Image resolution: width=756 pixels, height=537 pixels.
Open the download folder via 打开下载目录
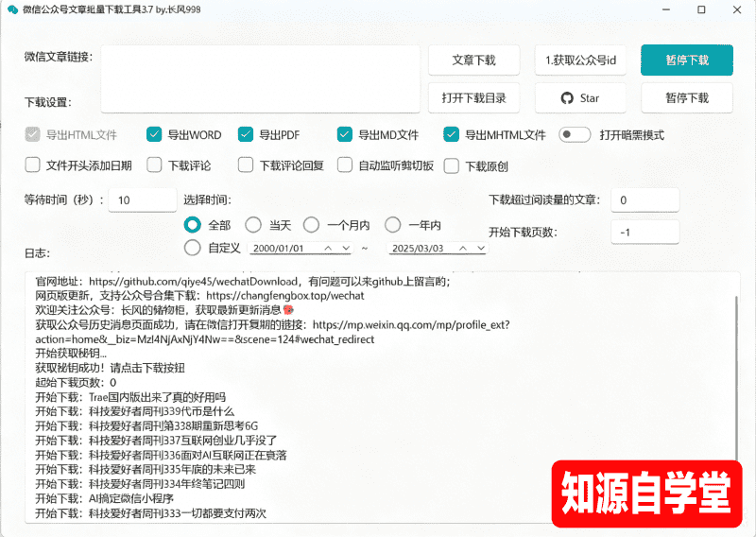(474, 98)
